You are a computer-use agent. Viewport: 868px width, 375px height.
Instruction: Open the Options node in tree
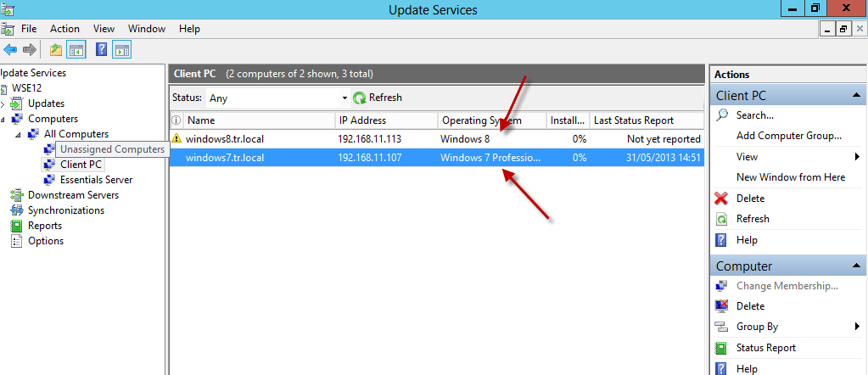point(45,241)
